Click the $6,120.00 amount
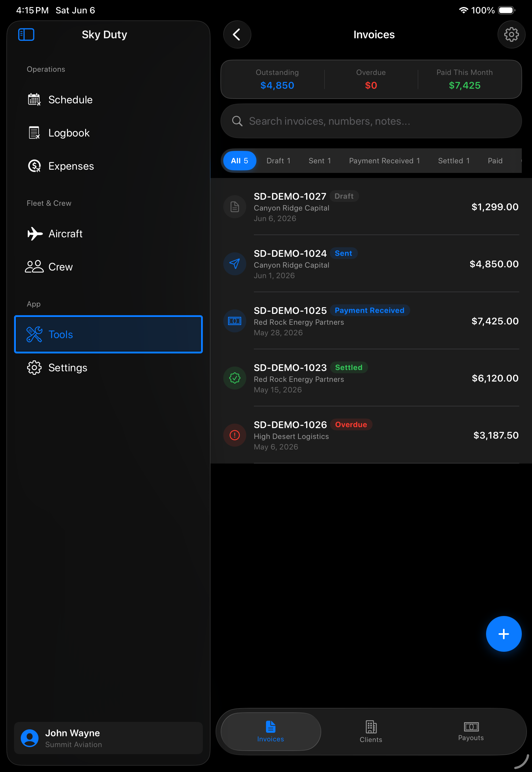Viewport: 532px width, 772px height. [495, 378]
